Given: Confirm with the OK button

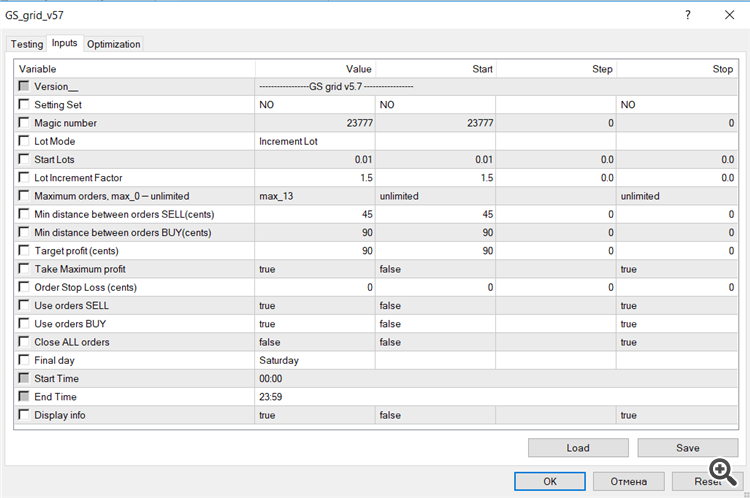Looking at the screenshot, I should [x=550, y=481].
